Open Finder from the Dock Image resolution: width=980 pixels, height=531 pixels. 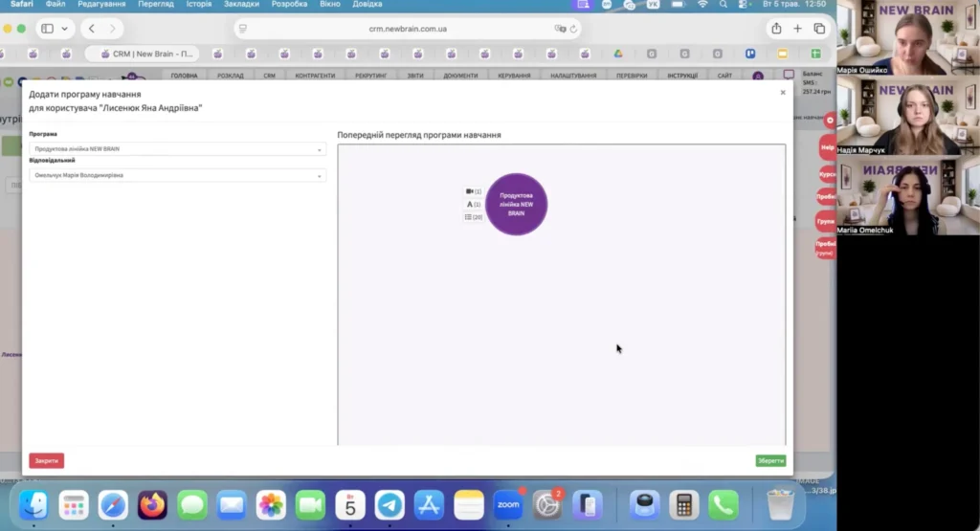33,505
